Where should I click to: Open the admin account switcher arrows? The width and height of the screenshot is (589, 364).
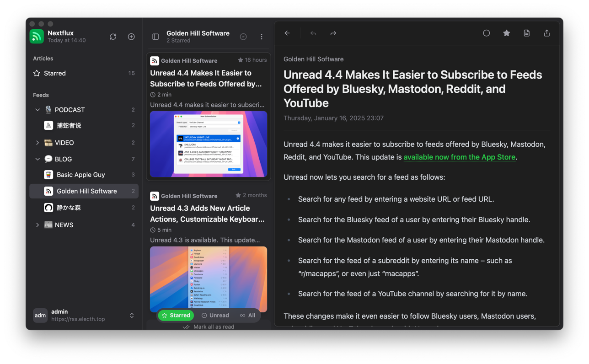click(132, 316)
